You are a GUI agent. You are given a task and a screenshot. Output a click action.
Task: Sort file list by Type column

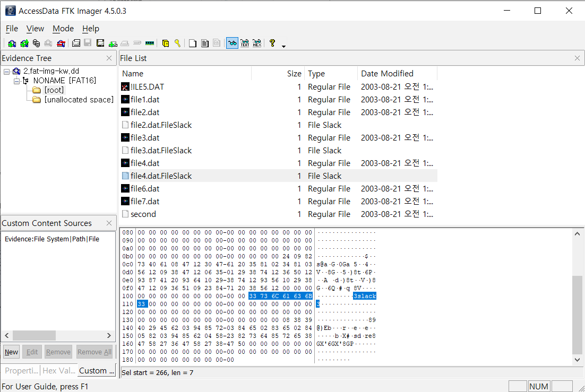[x=331, y=74]
